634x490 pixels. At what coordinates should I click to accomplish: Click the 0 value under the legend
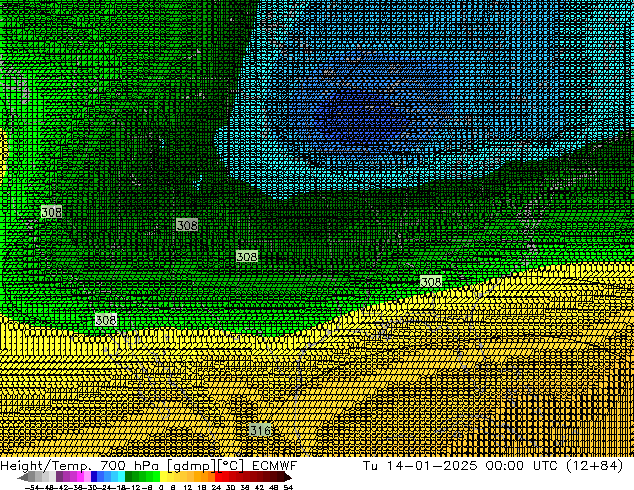coord(161,487)
